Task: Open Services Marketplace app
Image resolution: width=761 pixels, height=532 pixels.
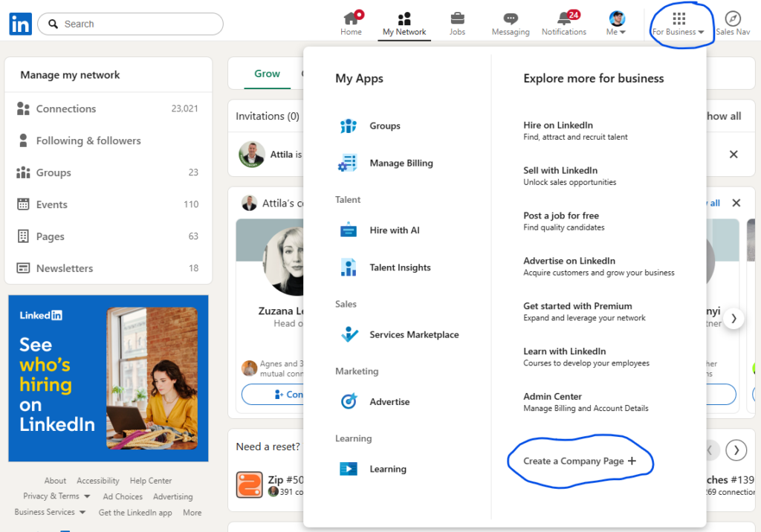Action: pos(398,334)
